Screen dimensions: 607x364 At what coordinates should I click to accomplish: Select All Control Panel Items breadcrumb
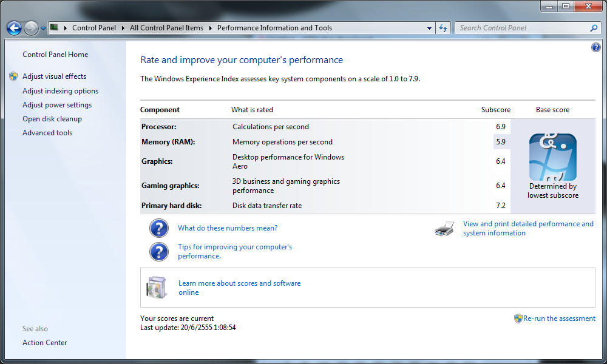(166, 28)
